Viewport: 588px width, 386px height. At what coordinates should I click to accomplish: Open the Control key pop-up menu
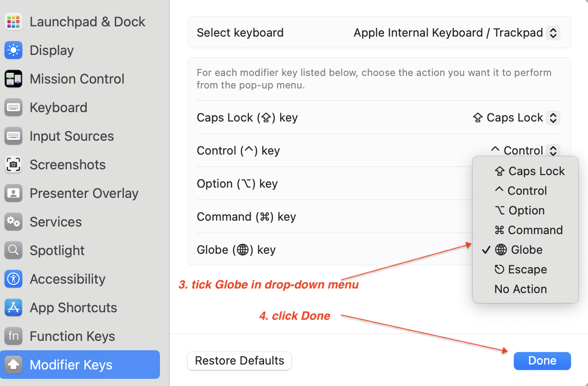click(553, 151)
